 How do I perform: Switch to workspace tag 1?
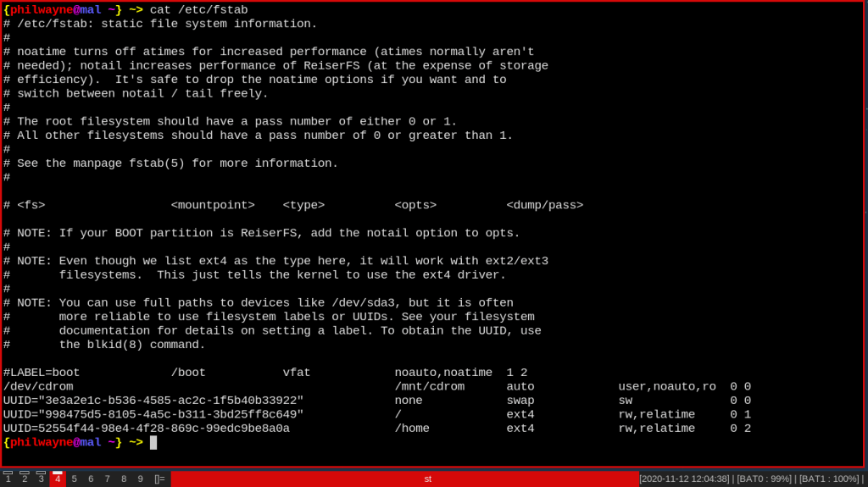click(8, 479)
